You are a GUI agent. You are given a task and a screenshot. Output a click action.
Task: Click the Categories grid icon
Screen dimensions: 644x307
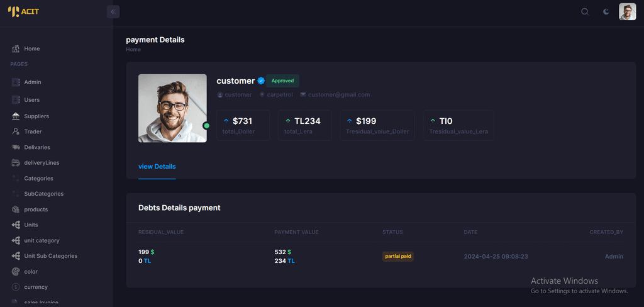click(16, 179)
